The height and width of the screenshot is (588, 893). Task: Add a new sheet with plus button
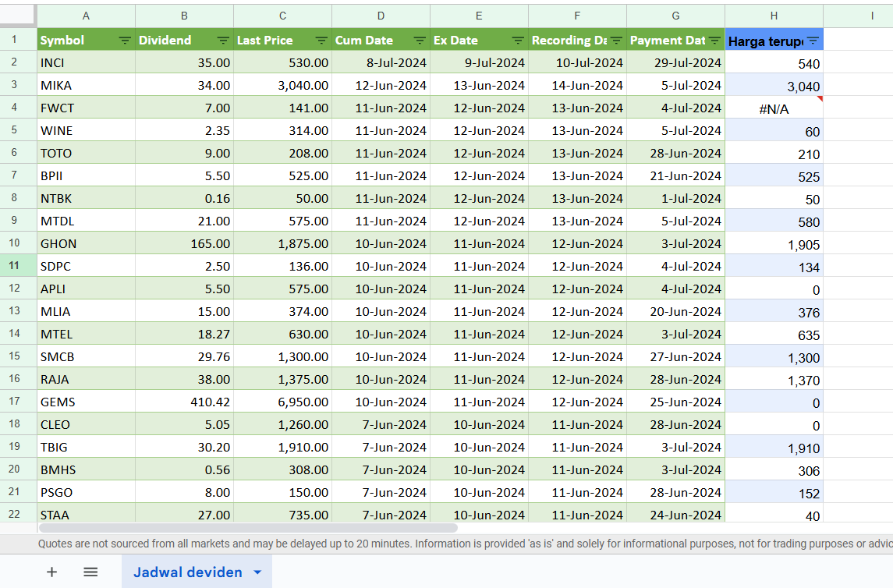point(51,572)
